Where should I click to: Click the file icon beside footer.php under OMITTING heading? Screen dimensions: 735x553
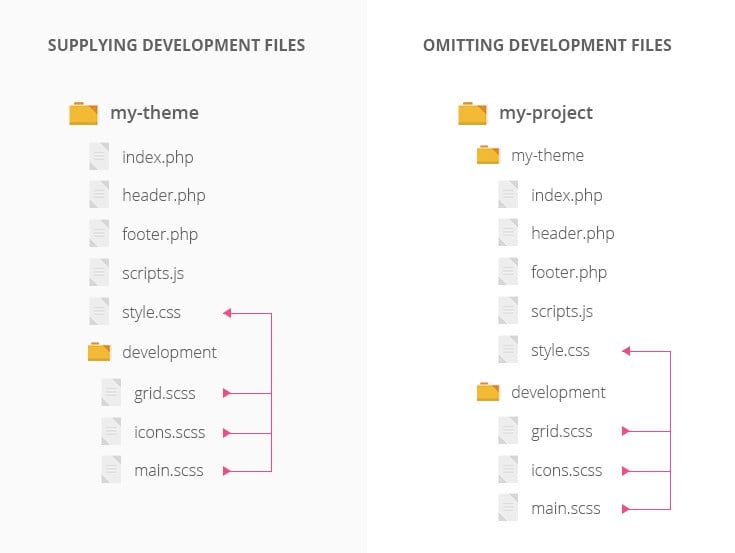(x=508, y=271)
